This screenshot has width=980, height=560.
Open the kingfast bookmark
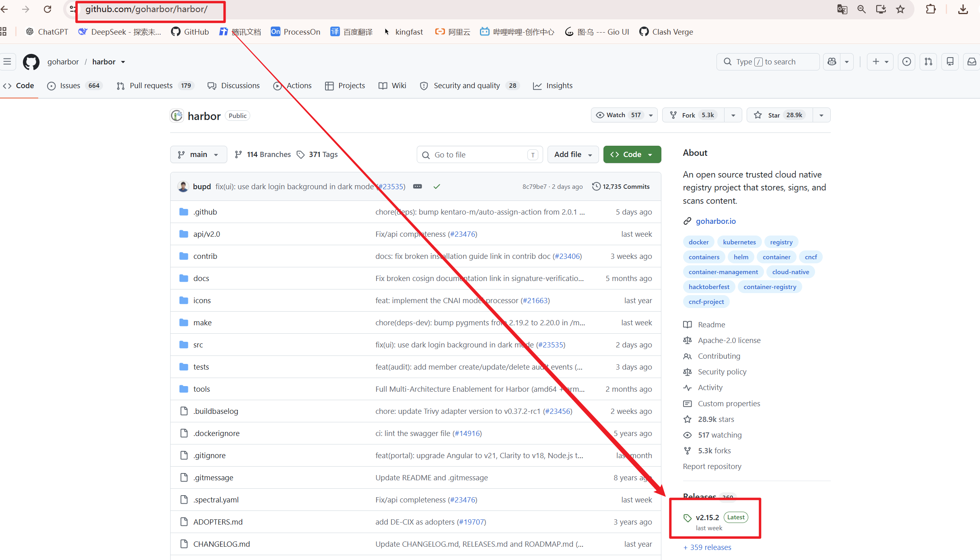404,32
